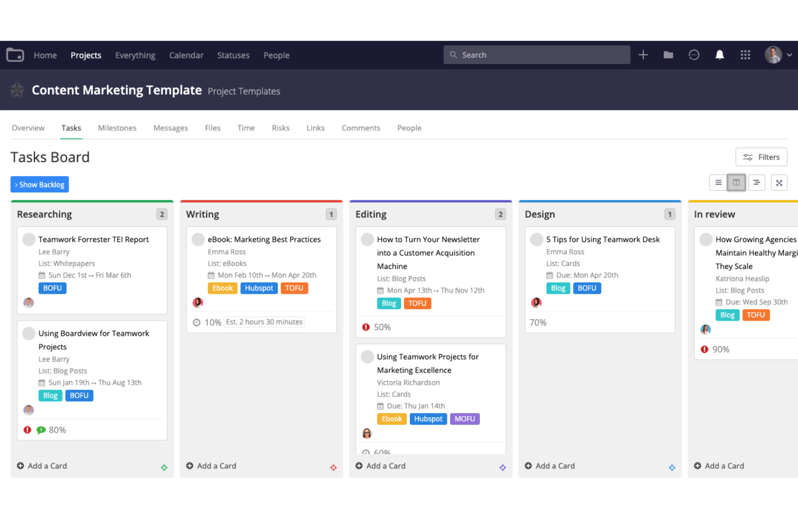Image resolution: width=798 pixels, height=532 pixels.
Task: Open the chat messages icon
Action: click(694, 54)
